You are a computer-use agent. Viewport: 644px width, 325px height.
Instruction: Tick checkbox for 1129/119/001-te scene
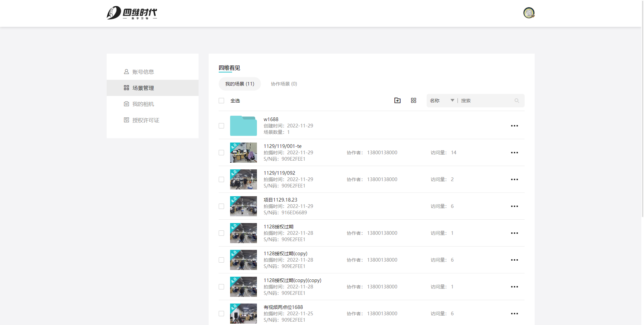pyautogui.click(x=221, y=153)
